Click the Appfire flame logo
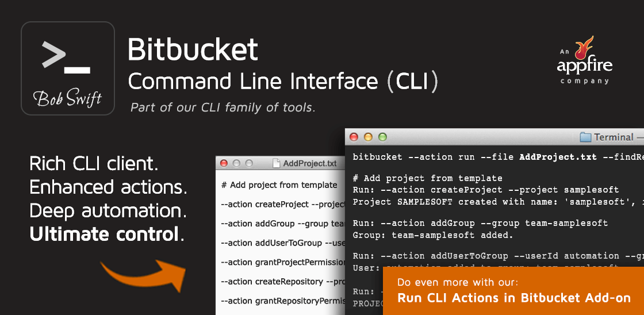 584,48
